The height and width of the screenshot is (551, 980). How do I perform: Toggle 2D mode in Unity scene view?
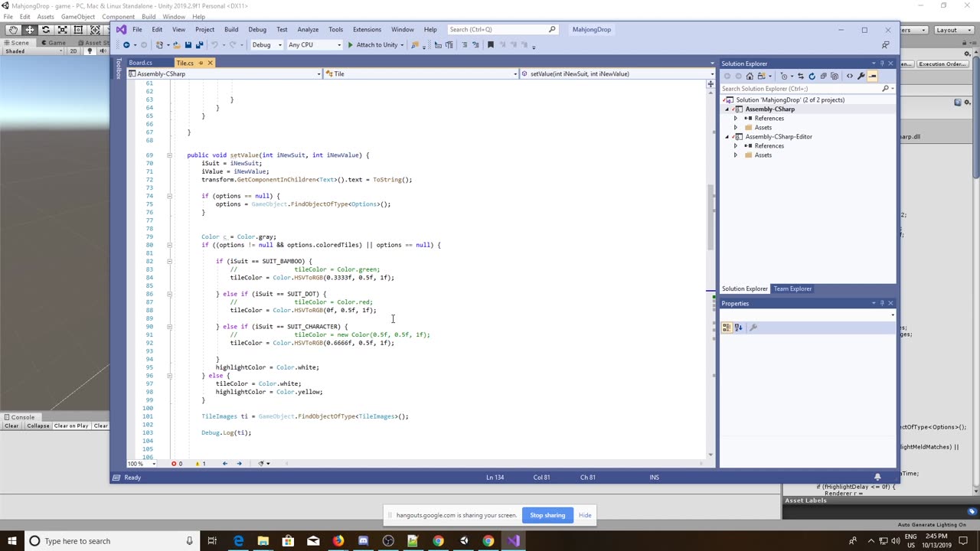[x=74, y=51]
